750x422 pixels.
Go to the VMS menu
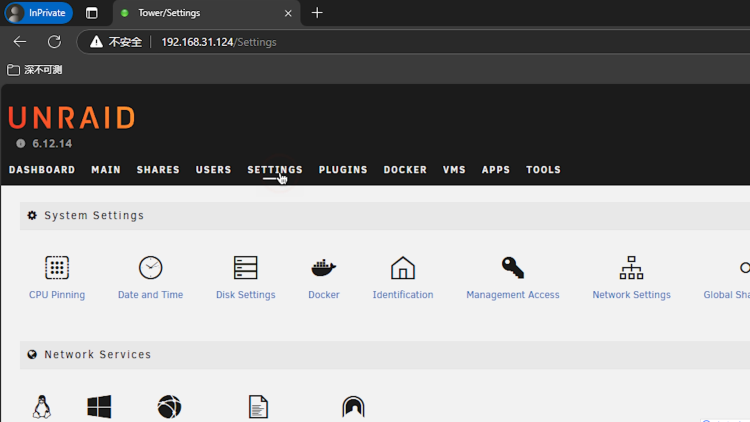coord(454,170)
